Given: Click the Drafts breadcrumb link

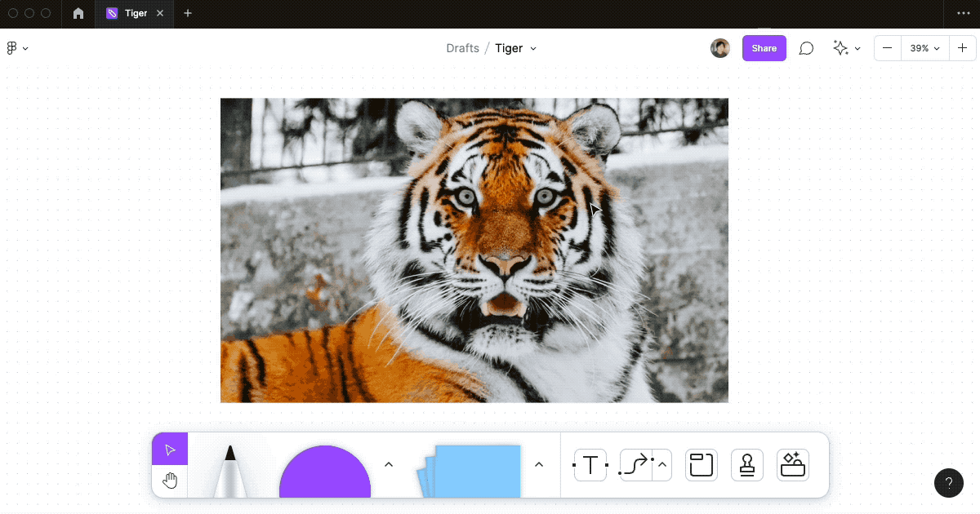Looking at the screenshot, I should (x=462, y=48).
